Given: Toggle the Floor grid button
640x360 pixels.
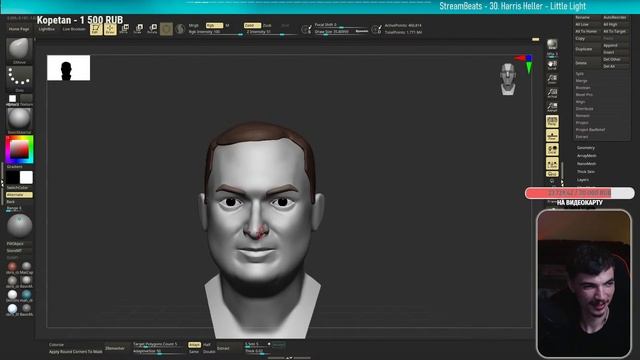Looking at the screenshot, I should (x=552, y=136).
